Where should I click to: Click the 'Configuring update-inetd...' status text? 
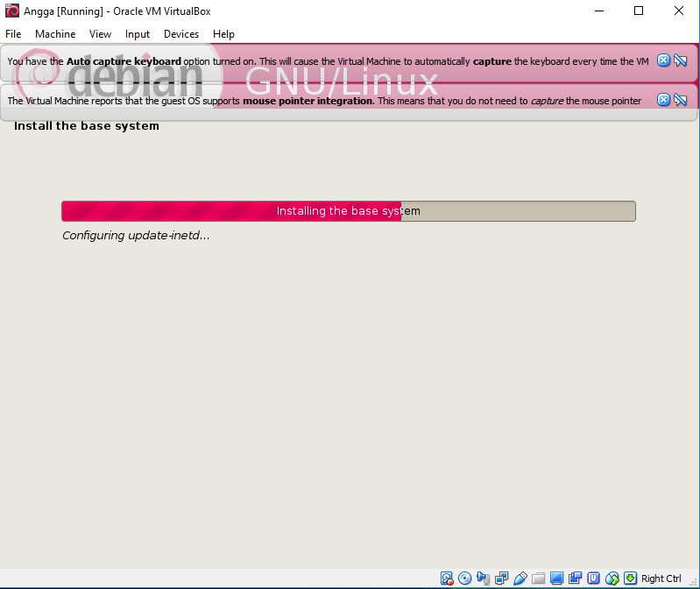click(136, 235)
